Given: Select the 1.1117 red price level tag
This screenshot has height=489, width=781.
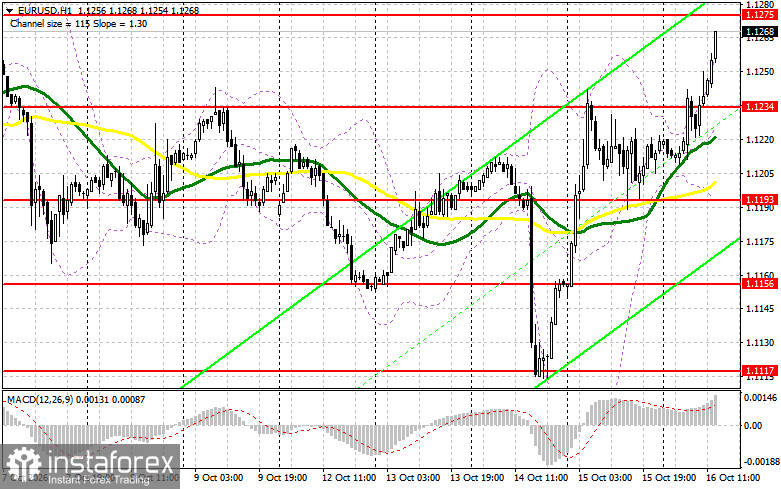Looking at the screenshot, I should tap(760, 371).
